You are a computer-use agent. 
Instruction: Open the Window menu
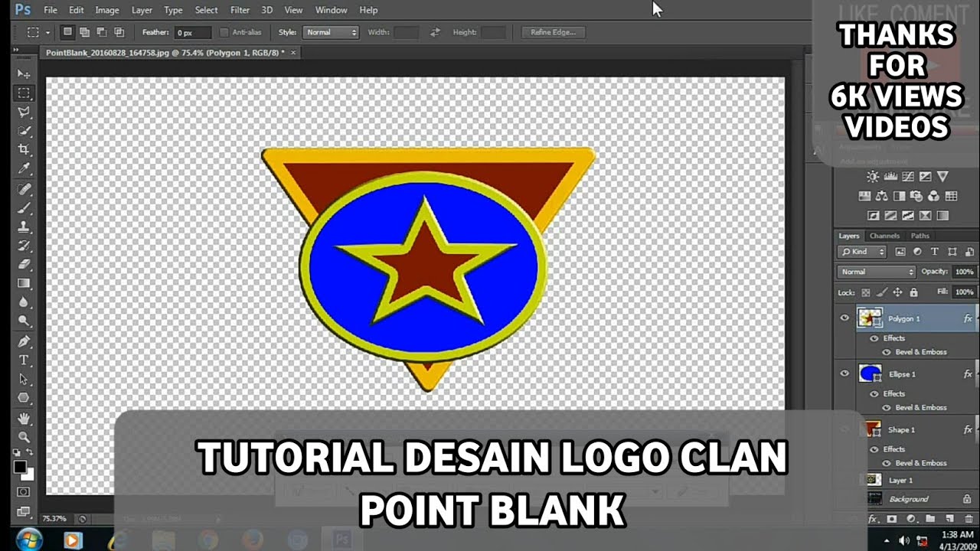[331, 10]
